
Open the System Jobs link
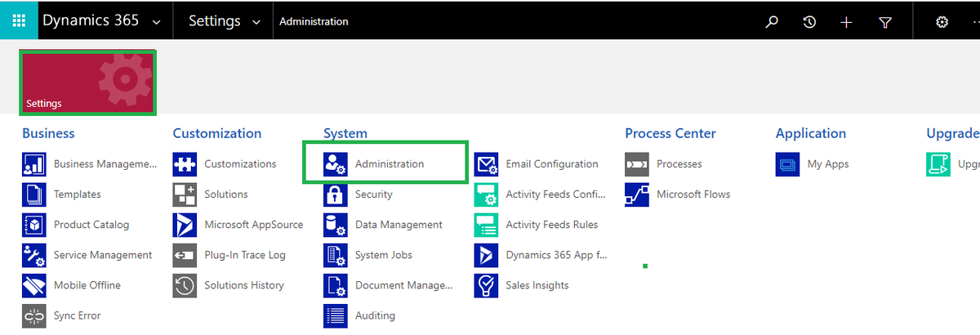pos(384,255)
